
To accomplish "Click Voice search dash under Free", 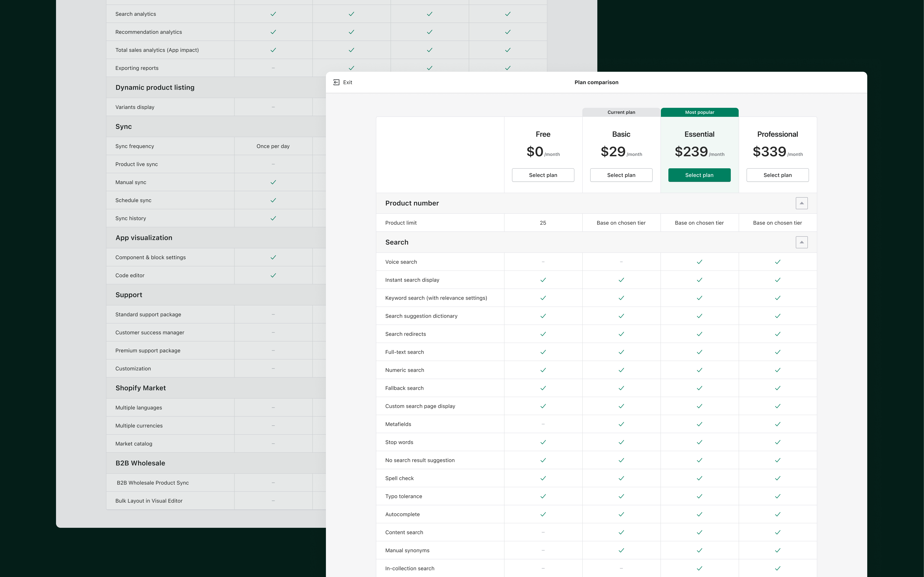I will [543, 262].
